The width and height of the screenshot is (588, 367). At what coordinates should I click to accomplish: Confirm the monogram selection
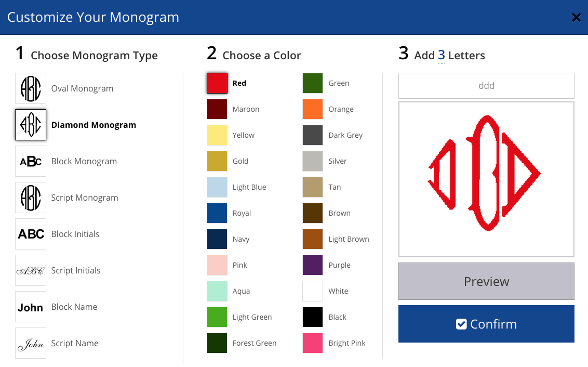(x=486, y=324)
